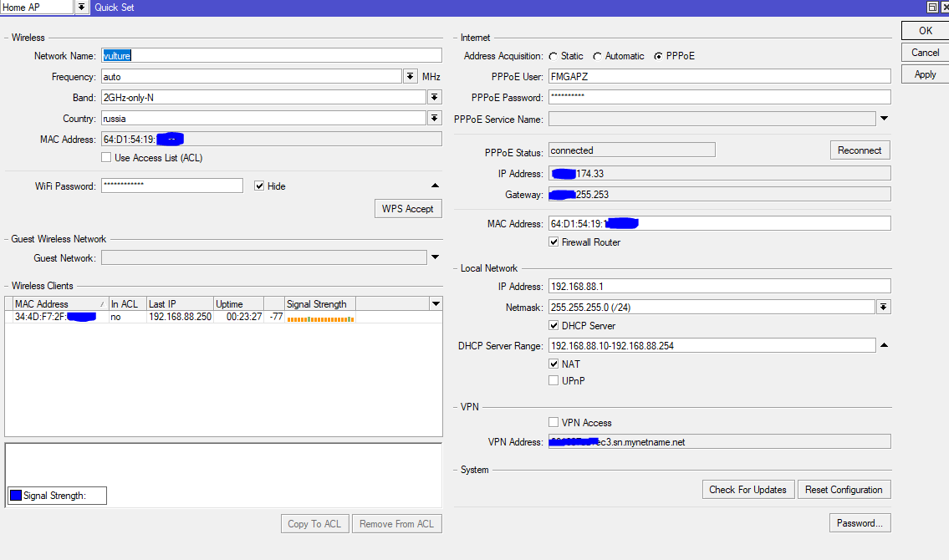Open the wireless clients column selector arrow
Viewport: 949px width, 560px height.
pyautogui.click(x=435, y=303)
